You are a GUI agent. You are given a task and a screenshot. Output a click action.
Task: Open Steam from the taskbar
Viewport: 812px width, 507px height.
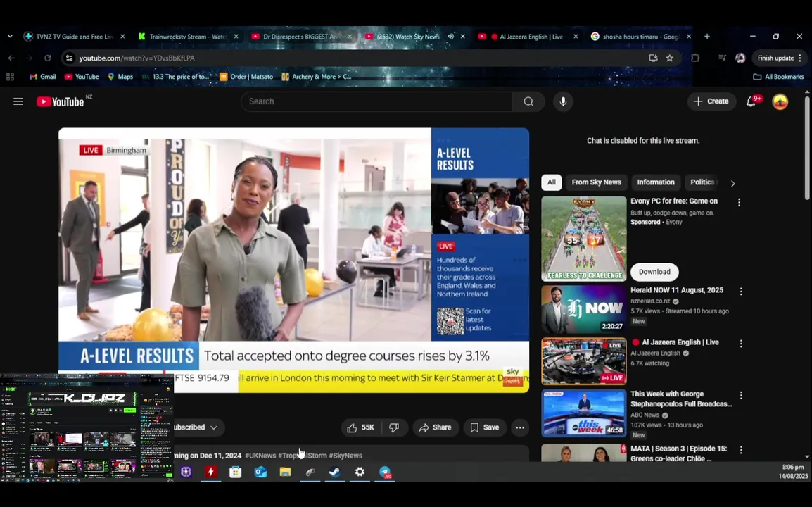click(x=334, y=472)
